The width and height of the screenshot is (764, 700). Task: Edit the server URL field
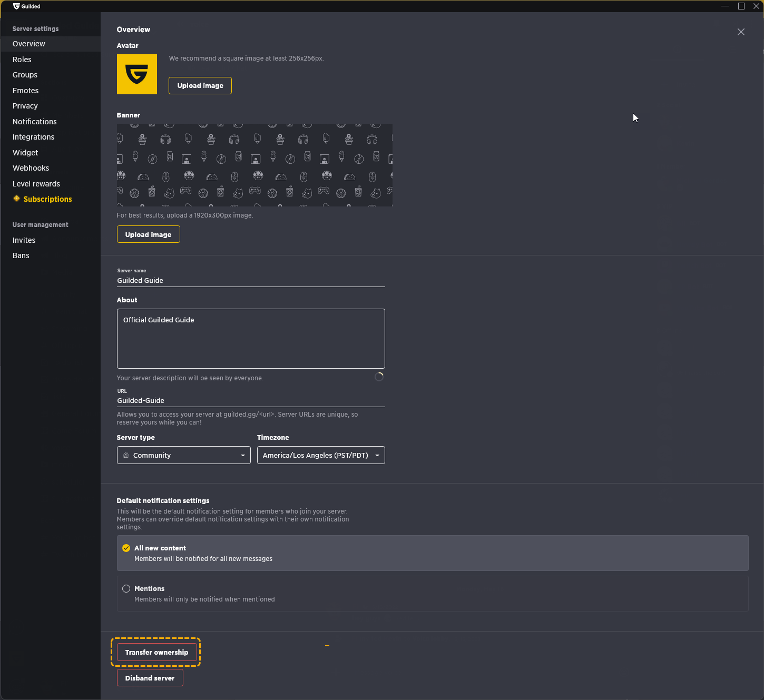[251, 400]
